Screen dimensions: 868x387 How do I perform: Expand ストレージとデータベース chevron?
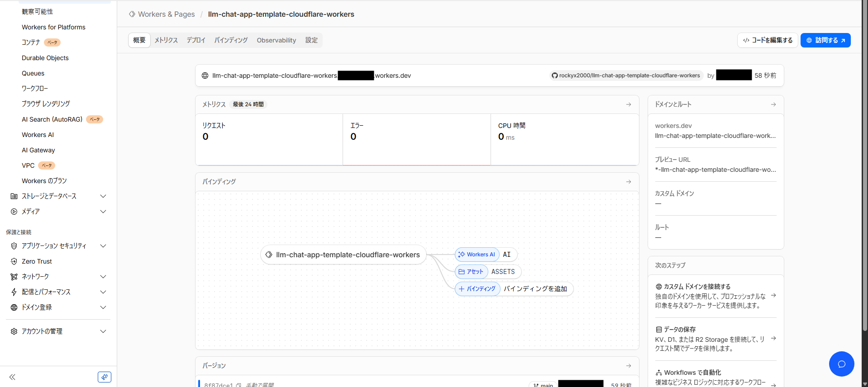(103, 196)
